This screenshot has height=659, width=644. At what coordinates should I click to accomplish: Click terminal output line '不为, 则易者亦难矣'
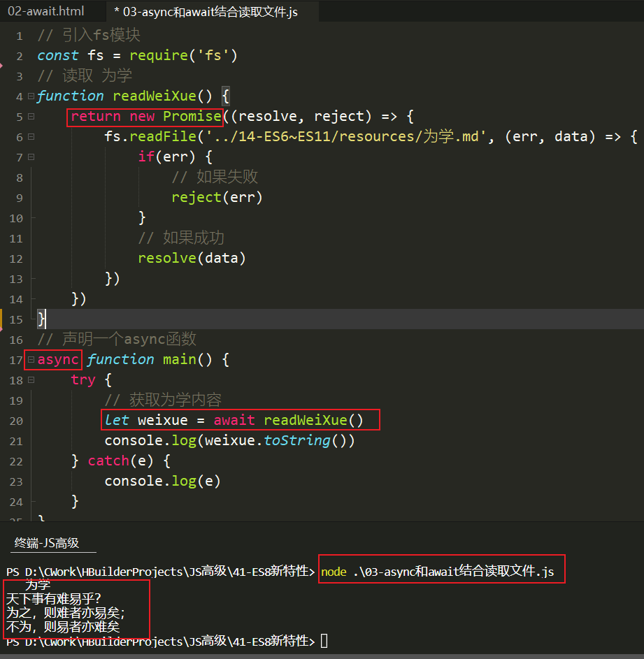(63, 627)
